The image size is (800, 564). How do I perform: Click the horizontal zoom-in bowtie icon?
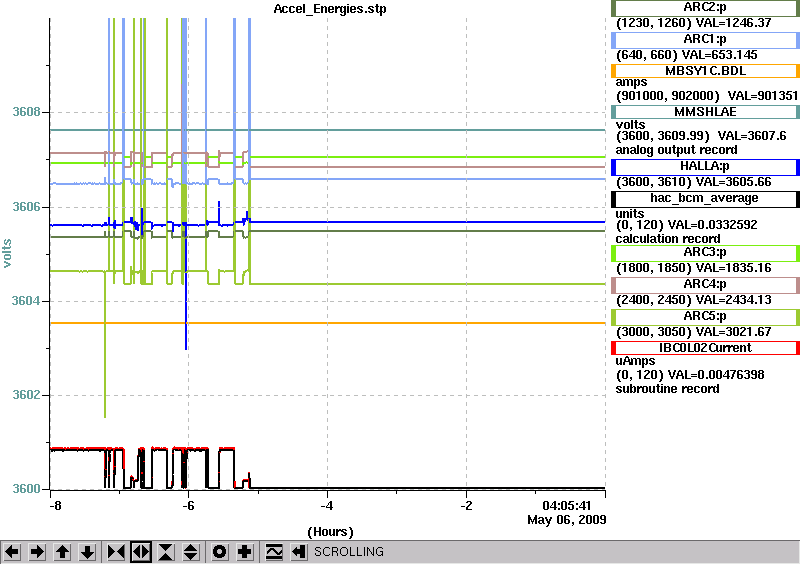tap(116, 552)
